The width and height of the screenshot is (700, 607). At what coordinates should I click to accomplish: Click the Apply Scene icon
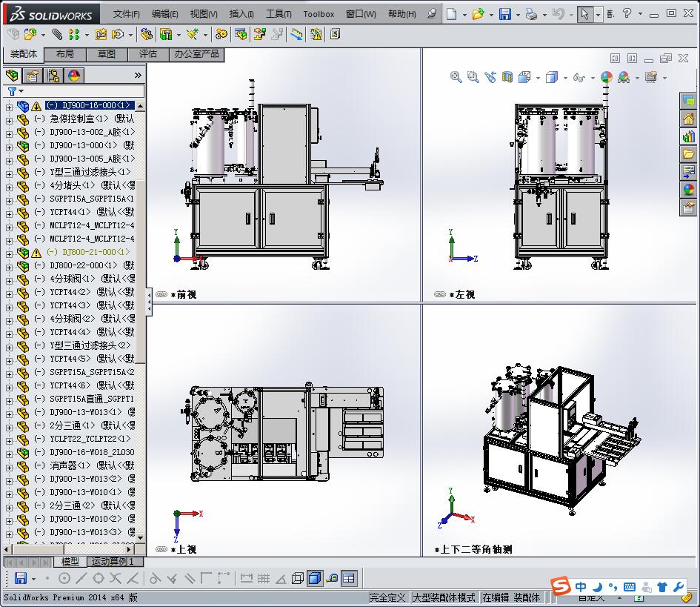point(624,77)
